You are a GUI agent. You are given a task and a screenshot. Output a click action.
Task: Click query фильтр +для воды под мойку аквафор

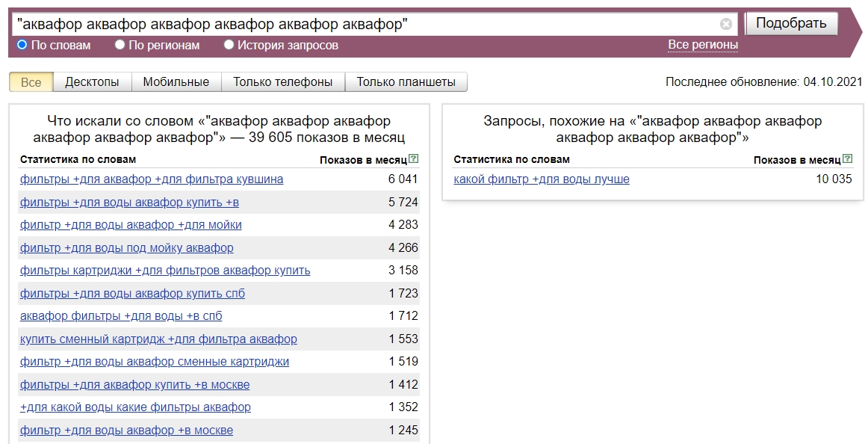click(x=127, y=247)
